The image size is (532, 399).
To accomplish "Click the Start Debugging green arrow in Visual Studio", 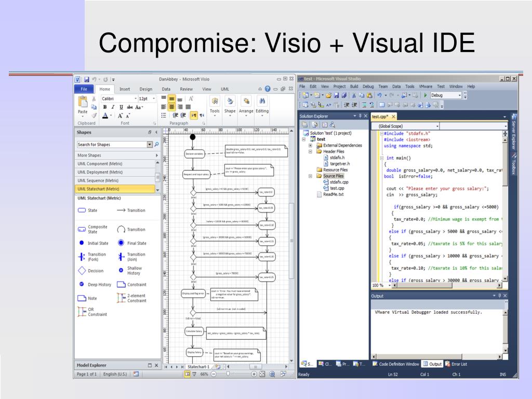I will pos(425,96).
